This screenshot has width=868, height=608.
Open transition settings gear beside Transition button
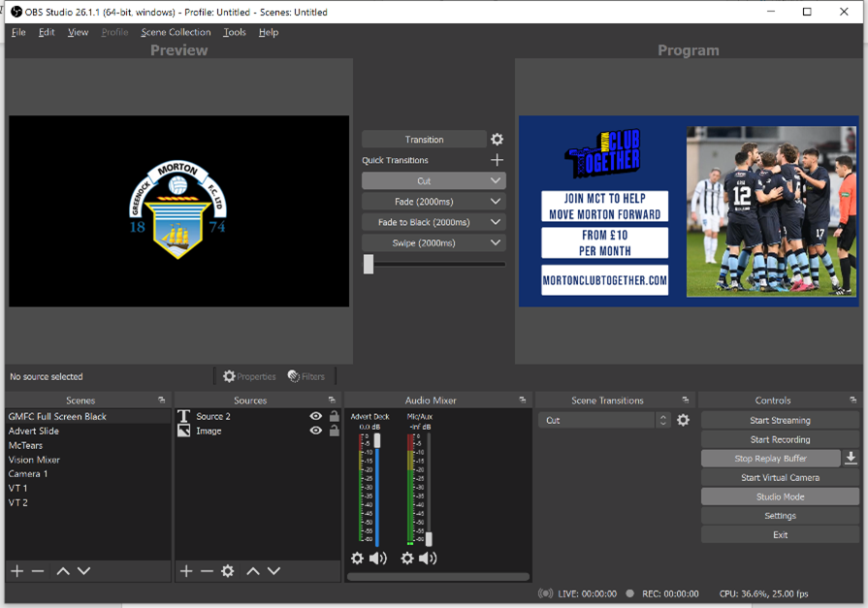498,139
